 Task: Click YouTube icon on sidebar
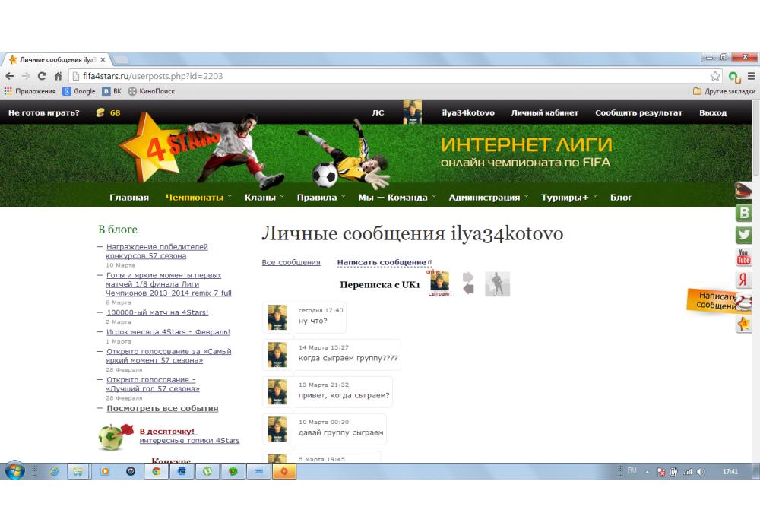pos(743,258)
